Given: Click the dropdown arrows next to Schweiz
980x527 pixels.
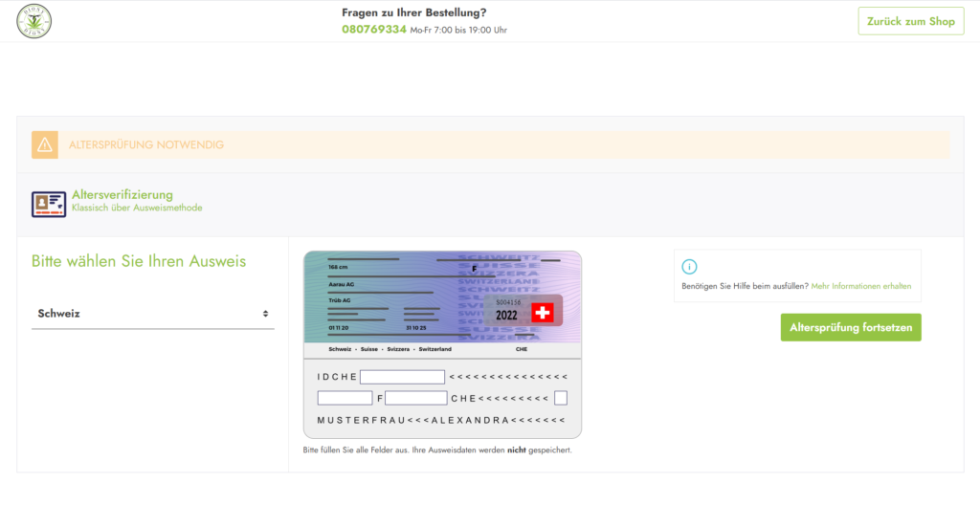Looking at the screenshot, I should coord(266,314).
